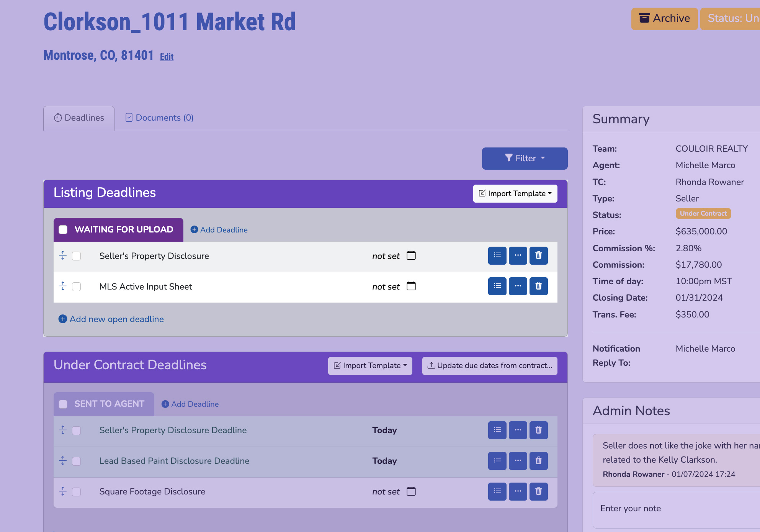
Task: Open the checklist for Seller's Property Disclosure
Action: tap(497, 255)
